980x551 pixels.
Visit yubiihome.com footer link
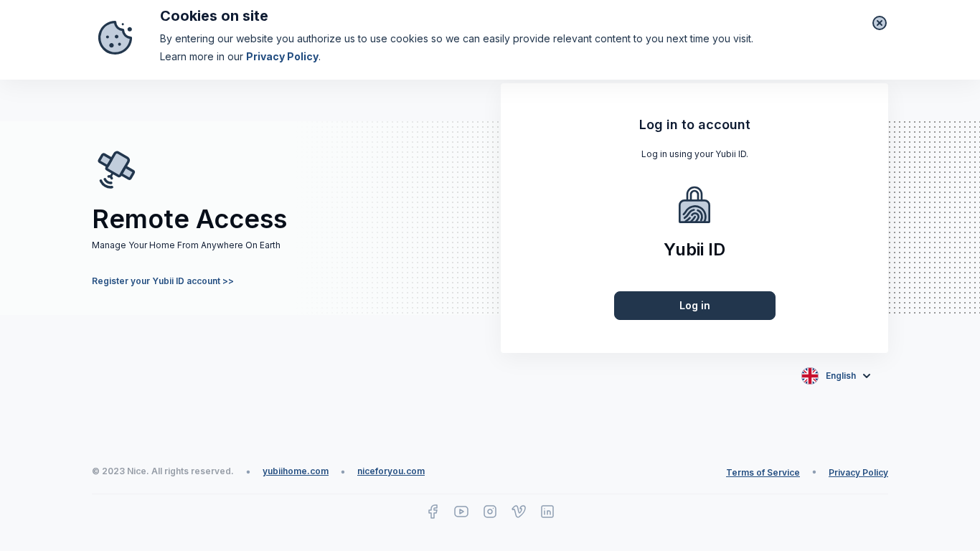pyautogui.click(x=296, y=471)
